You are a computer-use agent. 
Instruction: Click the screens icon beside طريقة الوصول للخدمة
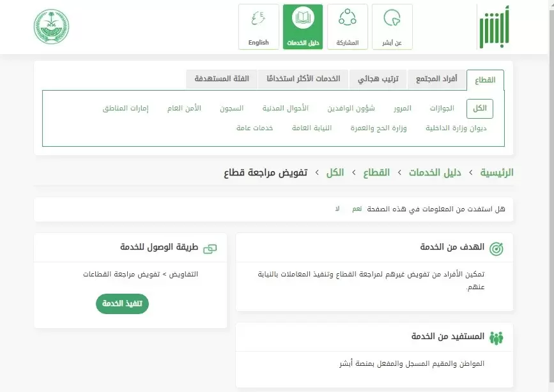[210, 249]
